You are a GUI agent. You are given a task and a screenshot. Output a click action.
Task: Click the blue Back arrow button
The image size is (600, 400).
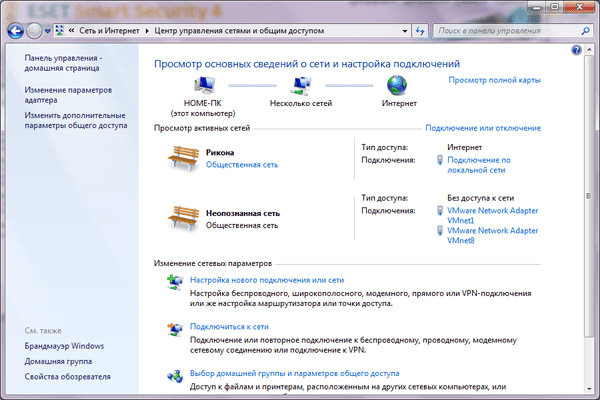point(16,31)
